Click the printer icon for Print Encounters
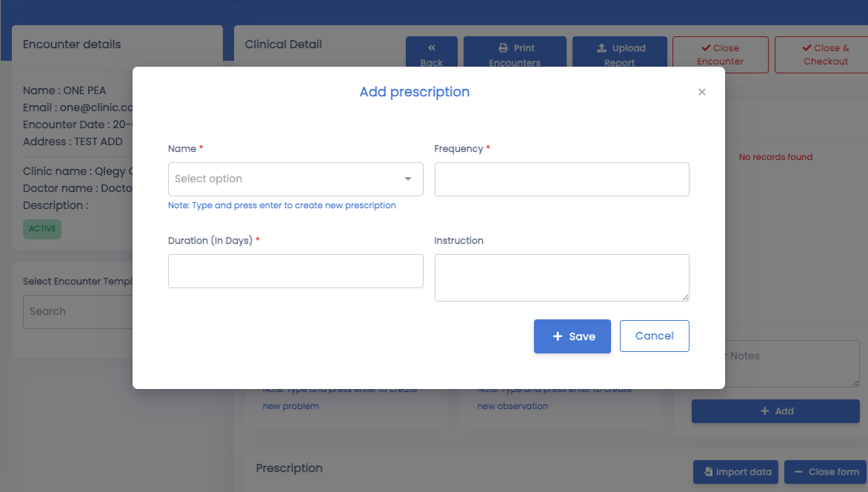Image resolution: width=868 pixels, height=492 pixels. [503, 48]
